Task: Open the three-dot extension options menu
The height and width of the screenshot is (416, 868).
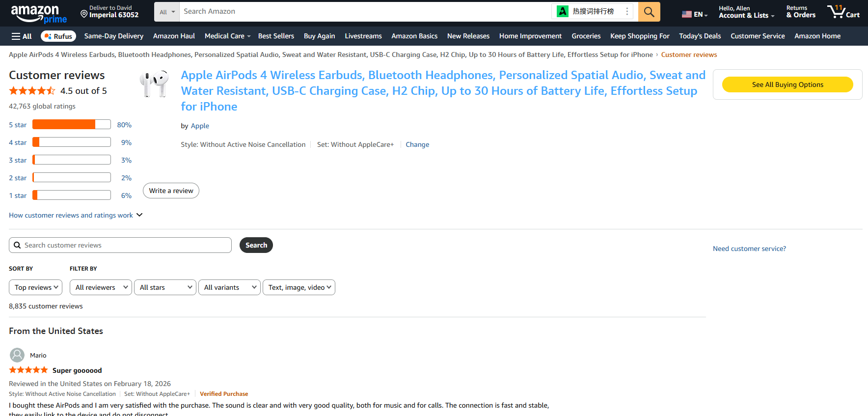Action: click(627, 11)
